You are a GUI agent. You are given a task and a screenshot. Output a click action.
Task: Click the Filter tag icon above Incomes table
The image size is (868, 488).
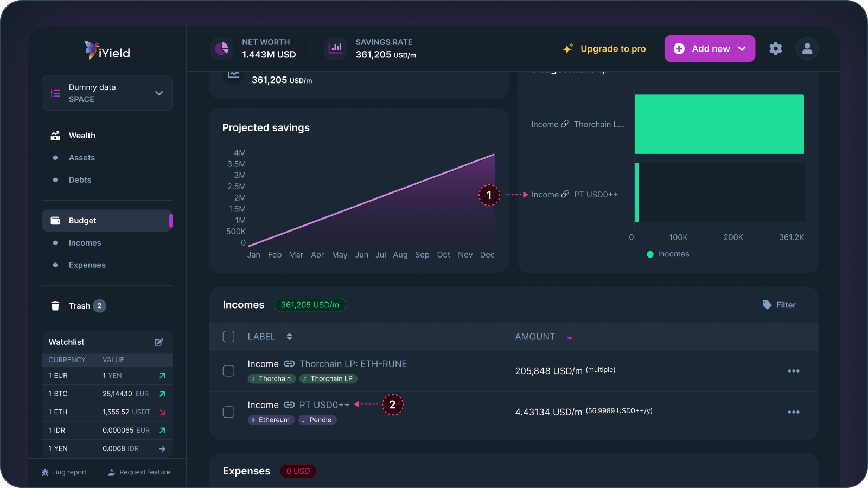click(767, 304)
